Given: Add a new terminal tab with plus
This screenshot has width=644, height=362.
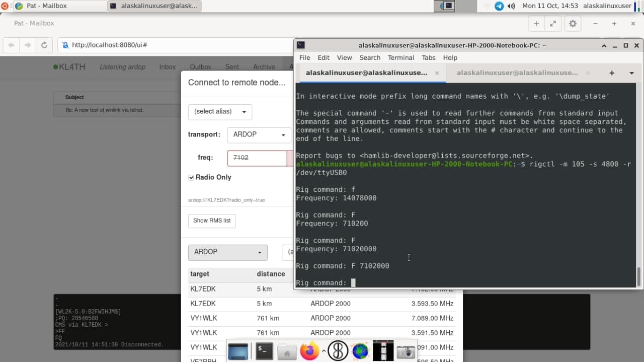Looking at the screenshot, I should [x=612, y=73].
